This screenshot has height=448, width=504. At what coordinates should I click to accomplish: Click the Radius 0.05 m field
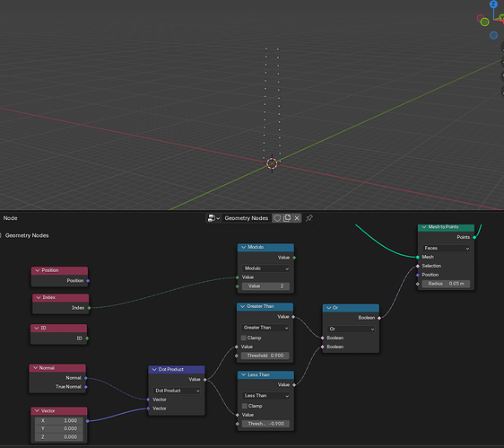point(446,284)
